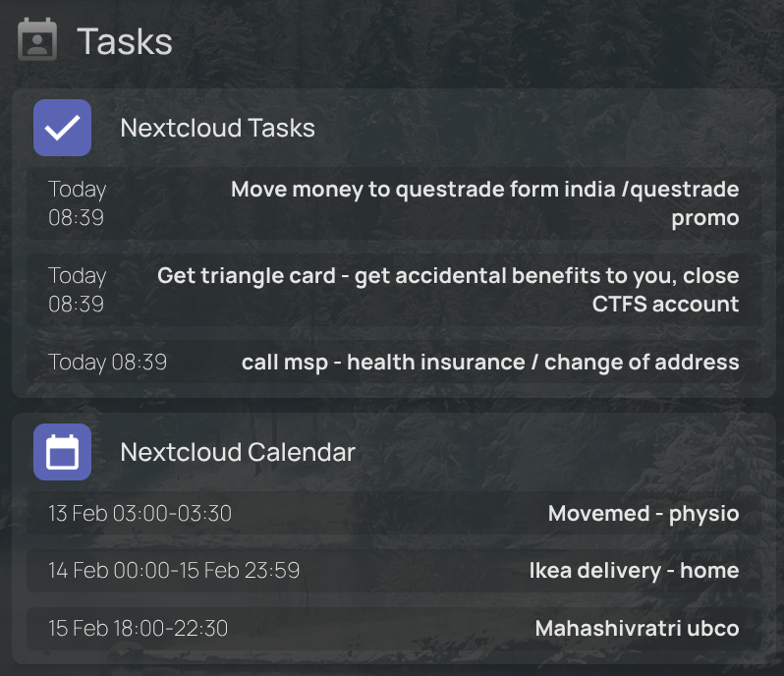Click the '13 Feb 03:00-03:30' time label
This screenshot has width=784, height=676.
pyautogui.click(x=140, y=513)
